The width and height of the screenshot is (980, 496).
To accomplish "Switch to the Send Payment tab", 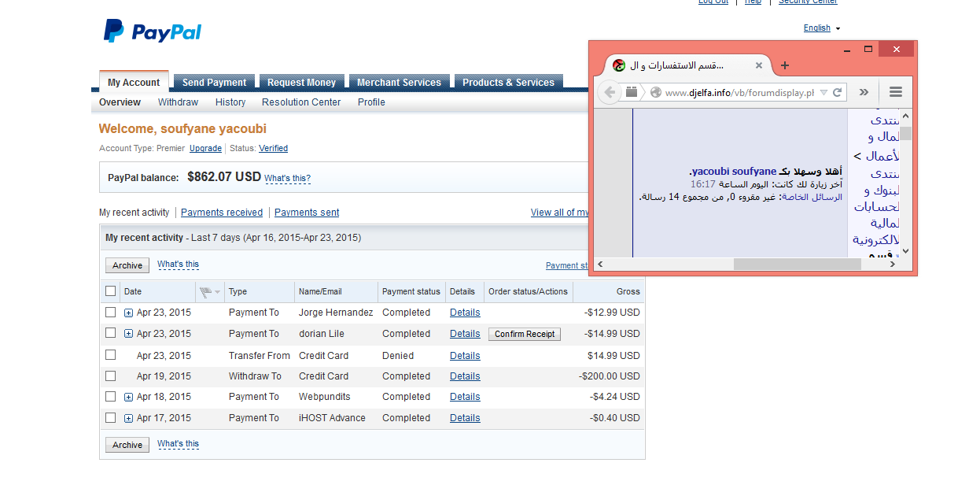I will [214, 82].
